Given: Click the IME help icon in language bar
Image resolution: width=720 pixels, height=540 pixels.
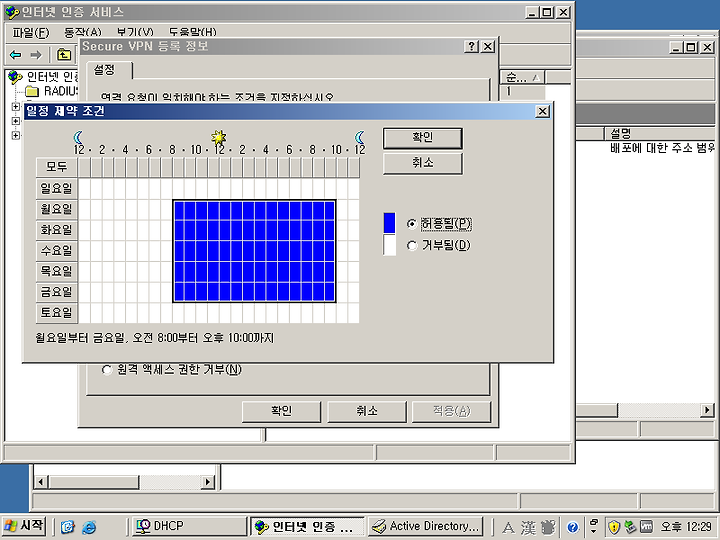Looking at the screenshot, I should (x=572, y=527).
